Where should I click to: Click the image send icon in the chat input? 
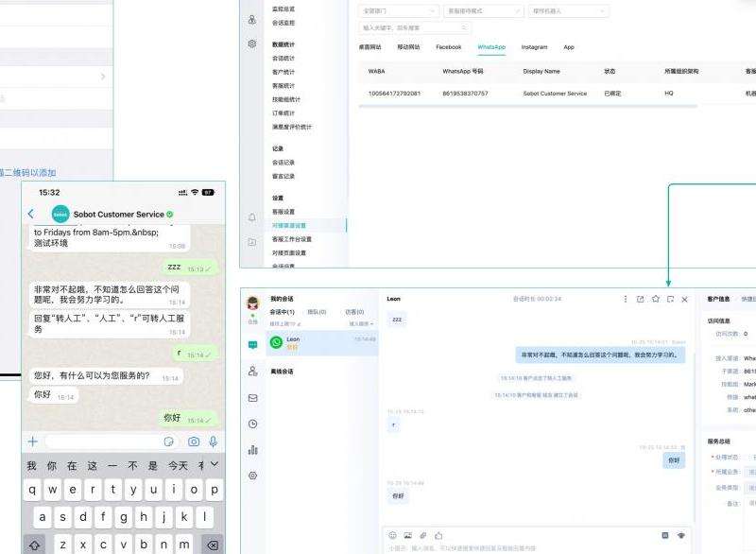coord(407,533)
